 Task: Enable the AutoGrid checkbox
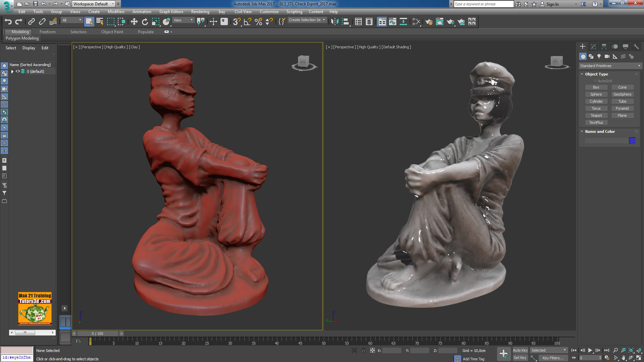tap(595, 81)
